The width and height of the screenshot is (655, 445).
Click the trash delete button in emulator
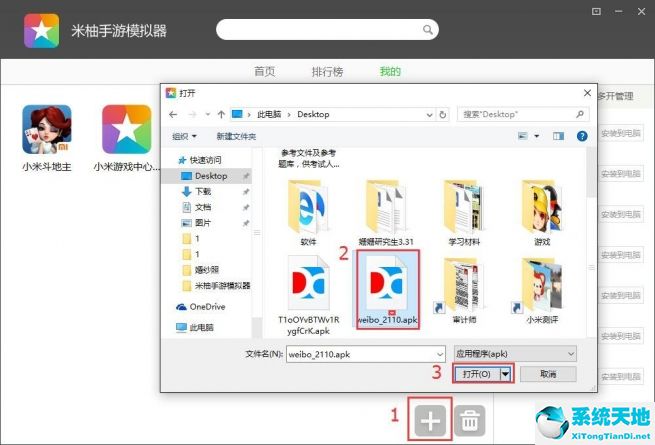[470, 420]
